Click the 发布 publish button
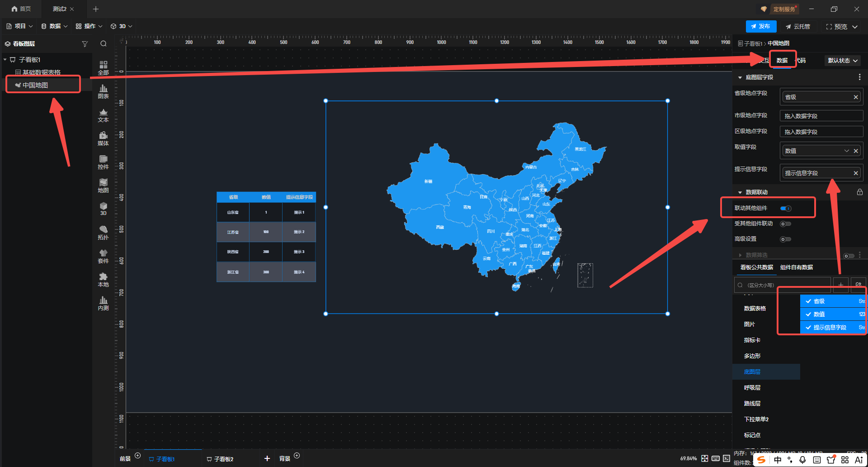Screen dimensions: 868x467 click(761, 27)
